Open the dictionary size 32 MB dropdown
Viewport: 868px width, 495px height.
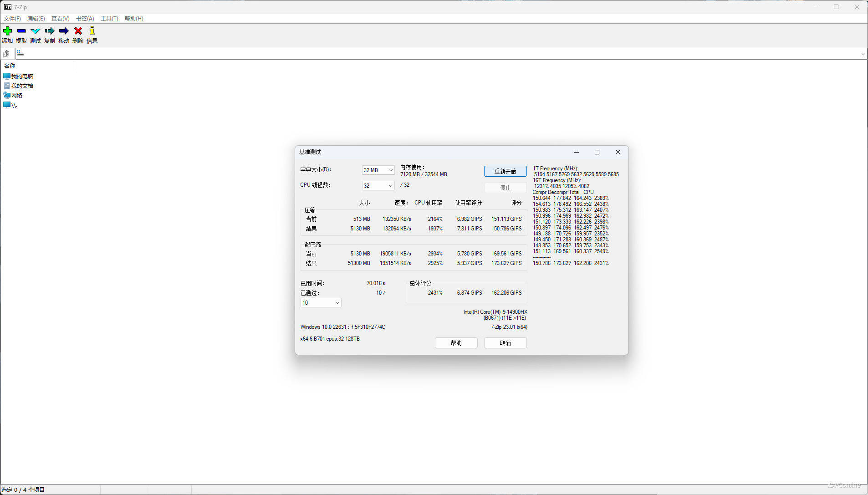(378, 170)
